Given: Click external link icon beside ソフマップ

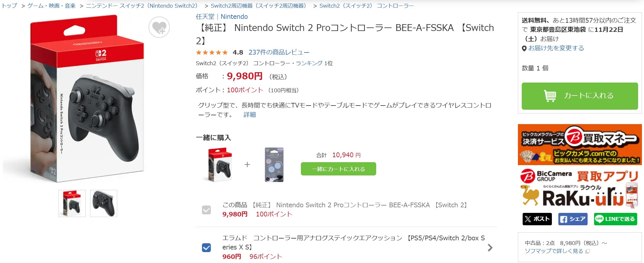Looking at the screenshot, I should [588, 251].
